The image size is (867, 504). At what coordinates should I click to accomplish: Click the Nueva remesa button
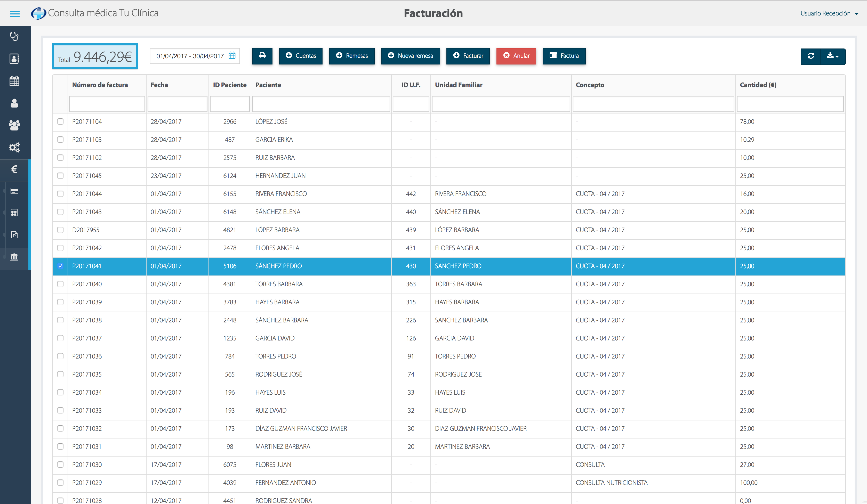(x=411, y=56)
